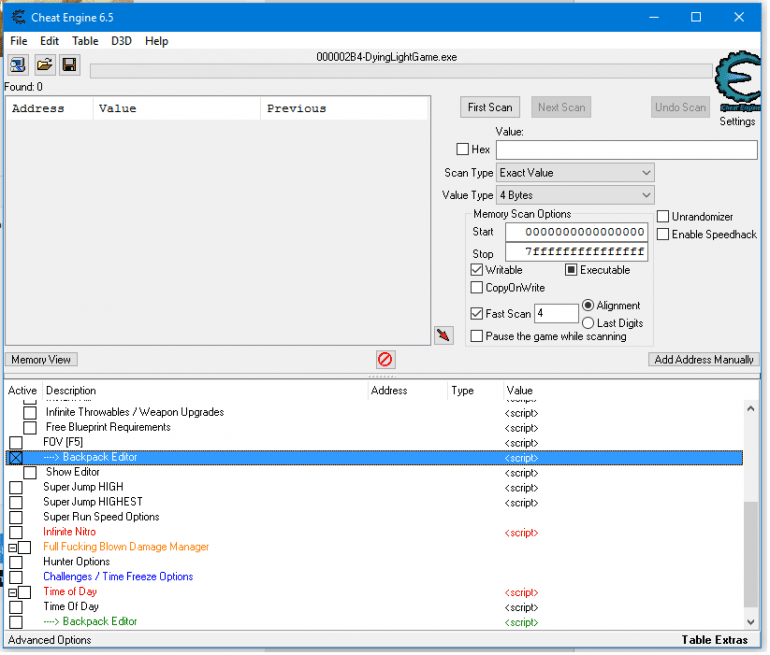The height and width of the screenshot is (655, 770).
Task: Open the Value Type dropdown
Action: [575, 195]
